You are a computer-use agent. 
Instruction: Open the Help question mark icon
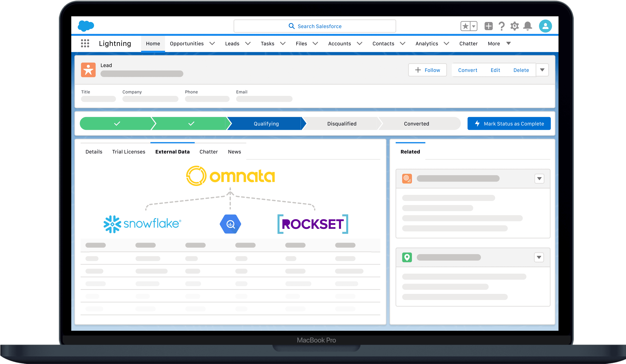[502, 26]
